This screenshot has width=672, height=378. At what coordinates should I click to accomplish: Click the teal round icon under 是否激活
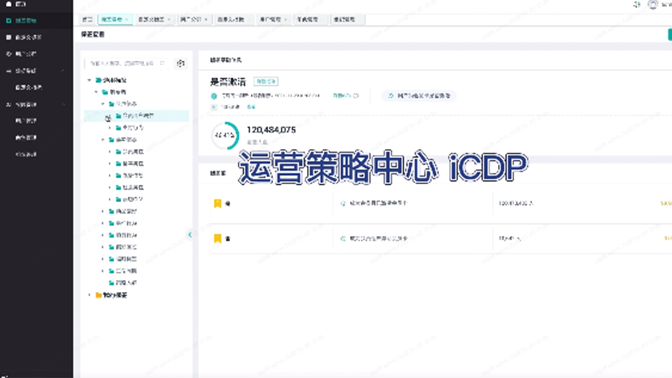(x=214, y=96)
